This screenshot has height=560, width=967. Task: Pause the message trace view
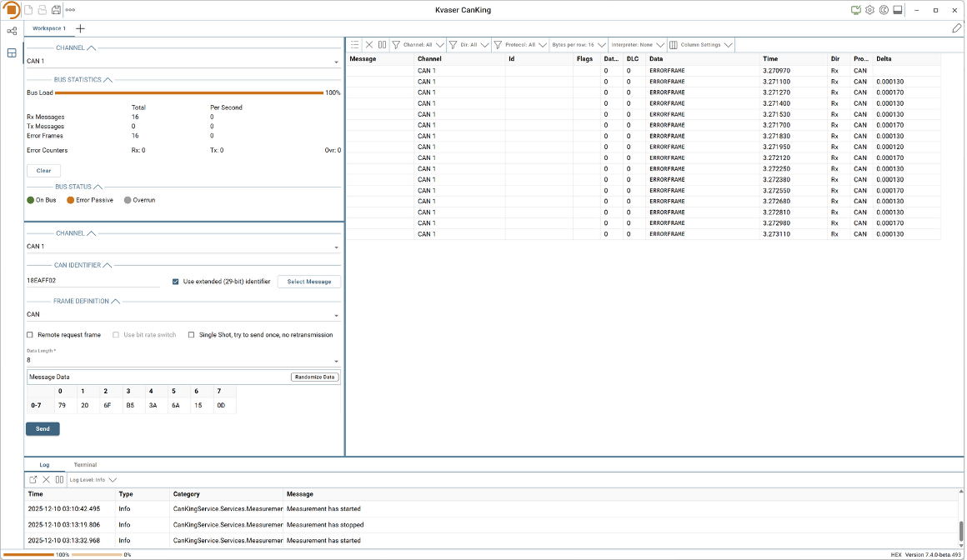click(x=382, y=45)
